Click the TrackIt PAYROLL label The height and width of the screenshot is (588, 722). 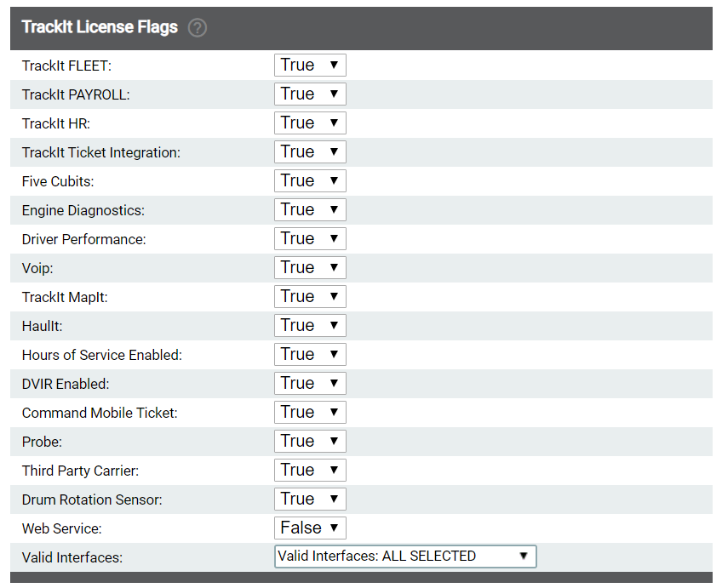pyautogui.click(x=76, y=94)
